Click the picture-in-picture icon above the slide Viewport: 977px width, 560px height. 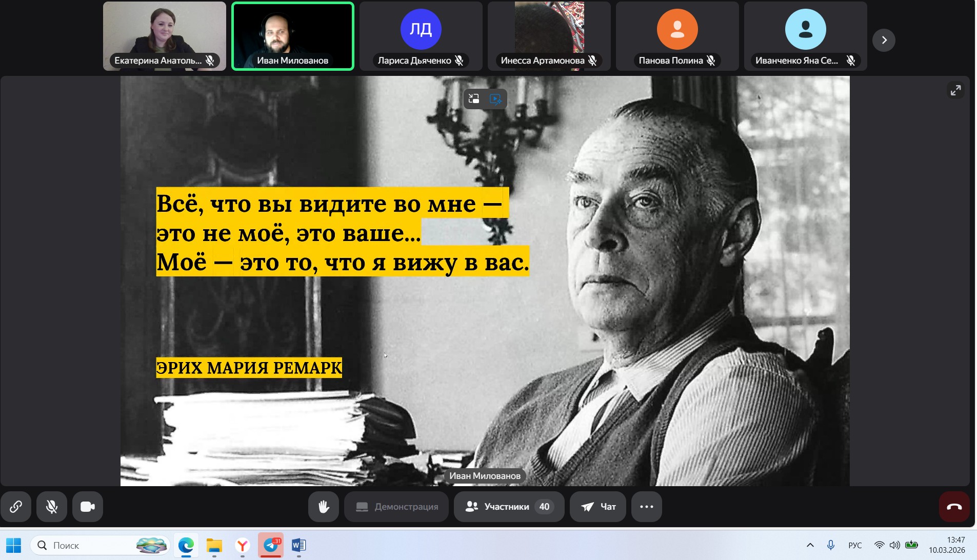pos(474,98)
